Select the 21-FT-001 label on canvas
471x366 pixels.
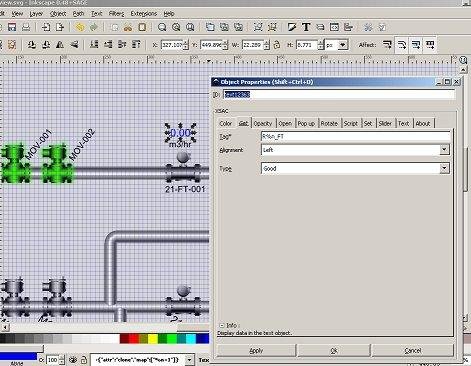(185, 189)
